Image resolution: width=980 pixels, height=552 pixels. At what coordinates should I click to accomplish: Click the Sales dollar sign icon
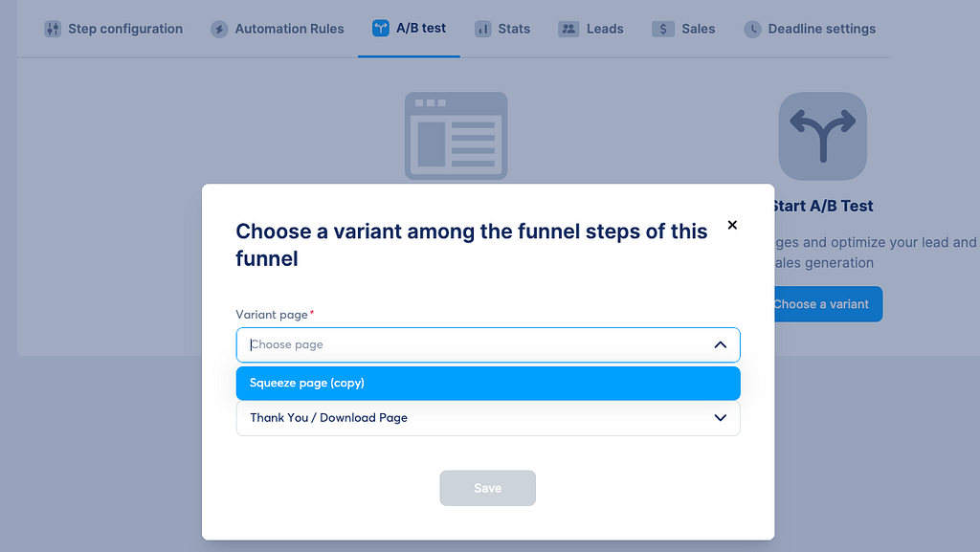(x=663, y=29)
